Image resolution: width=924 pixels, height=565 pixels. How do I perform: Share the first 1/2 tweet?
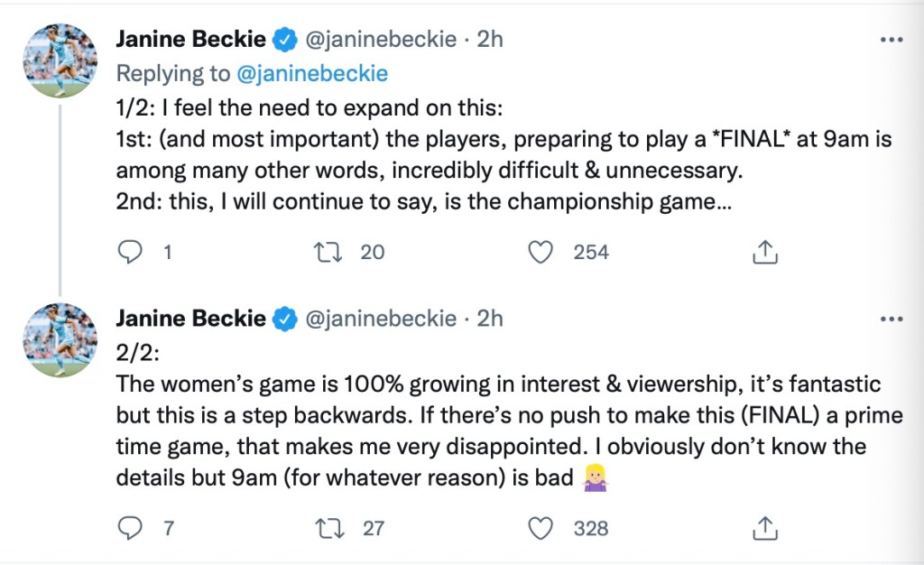click(x=764, y=253)
